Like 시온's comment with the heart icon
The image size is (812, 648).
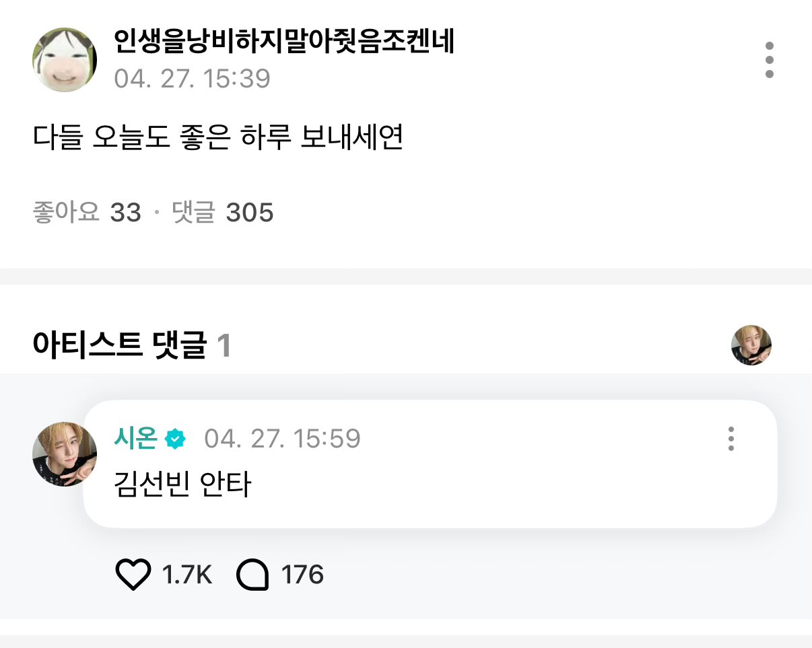coord(133,575)
